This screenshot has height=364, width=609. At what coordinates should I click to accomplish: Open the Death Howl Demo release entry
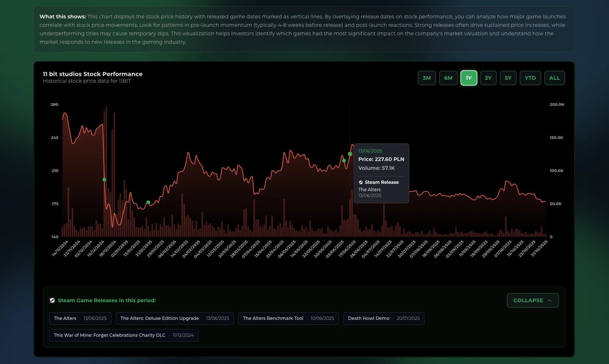pos(384,318)
